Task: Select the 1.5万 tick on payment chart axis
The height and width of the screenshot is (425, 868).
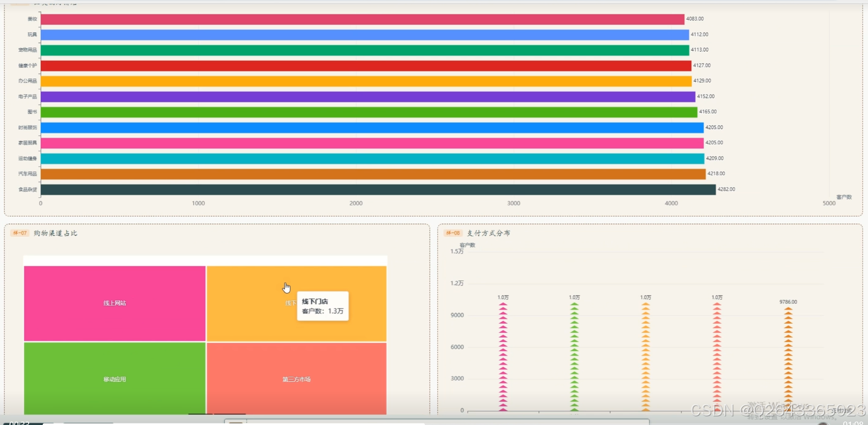Action: click(457, 251)
